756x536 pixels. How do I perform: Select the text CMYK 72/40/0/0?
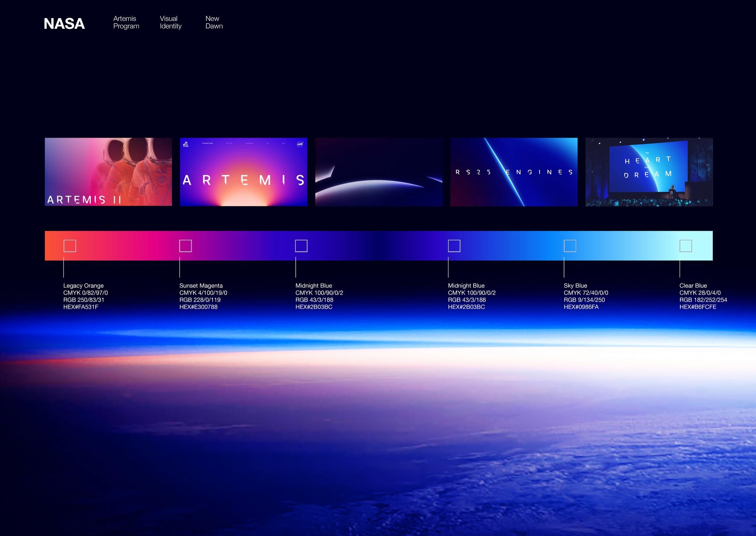click(x=586, y=293)
